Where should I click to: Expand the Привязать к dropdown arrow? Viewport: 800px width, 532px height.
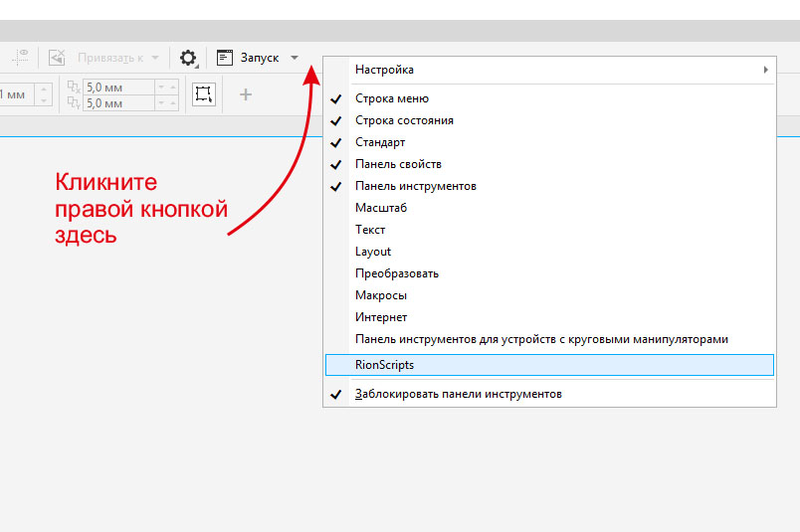(155, 58)
